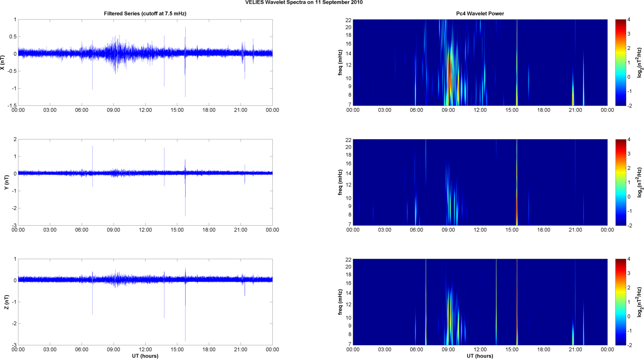Image resolution: width=644 pixels, height=359 pixels.
Task: Click inside the Y component time series plot
Action: (x=145, y=198)
